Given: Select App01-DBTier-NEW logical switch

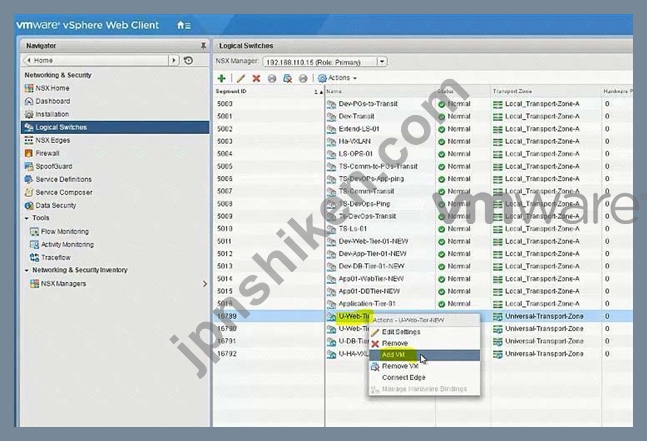Looking at the screenshot, I should 369,291.
